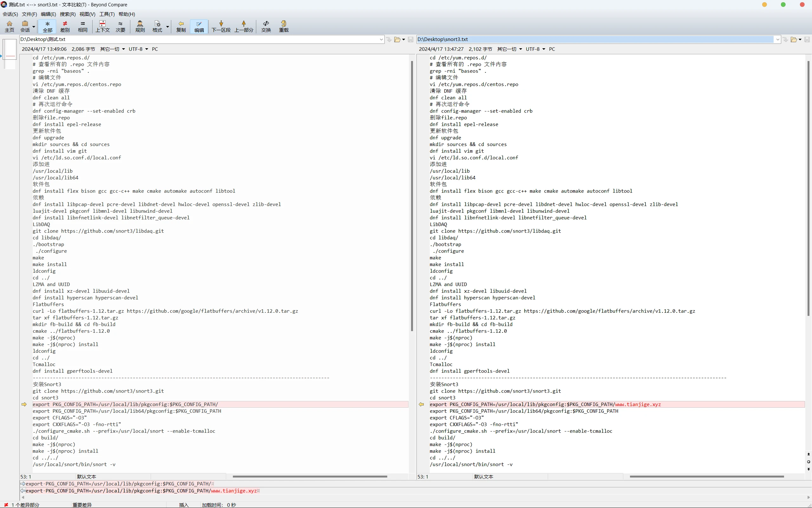Toggle the 相同 (same) filter

(82, 26)
